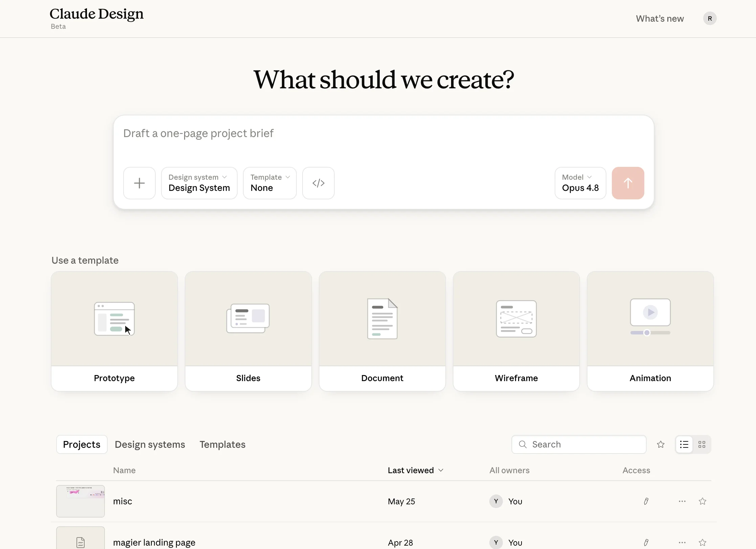
Task: Open the magier landing page thumbnail
Action: [81, 538]
